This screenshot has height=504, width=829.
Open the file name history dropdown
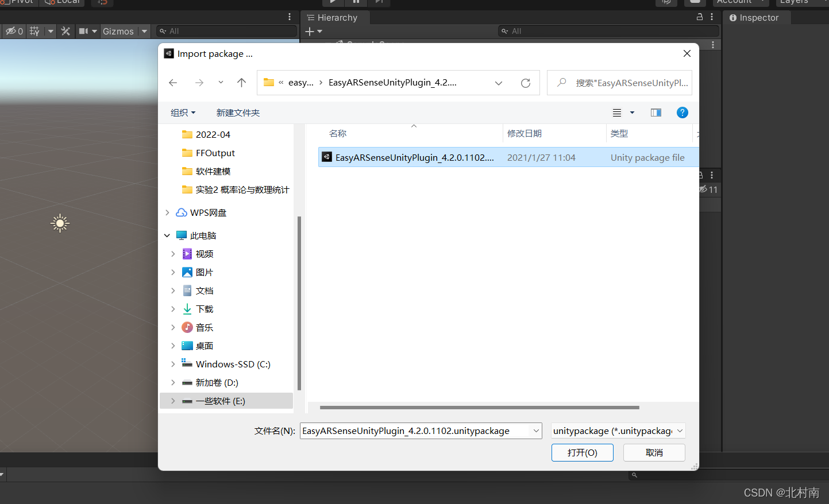click(x=536, y=431)
